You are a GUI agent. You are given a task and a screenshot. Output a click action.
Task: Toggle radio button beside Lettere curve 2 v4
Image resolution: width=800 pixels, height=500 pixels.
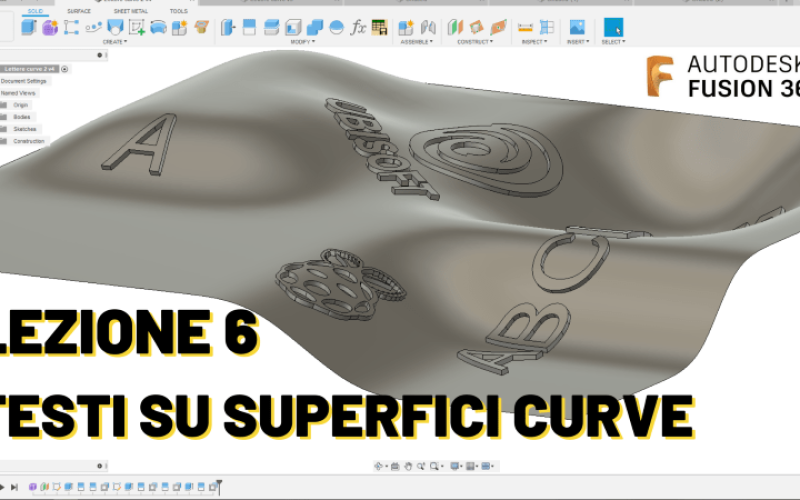pos(65,69)
